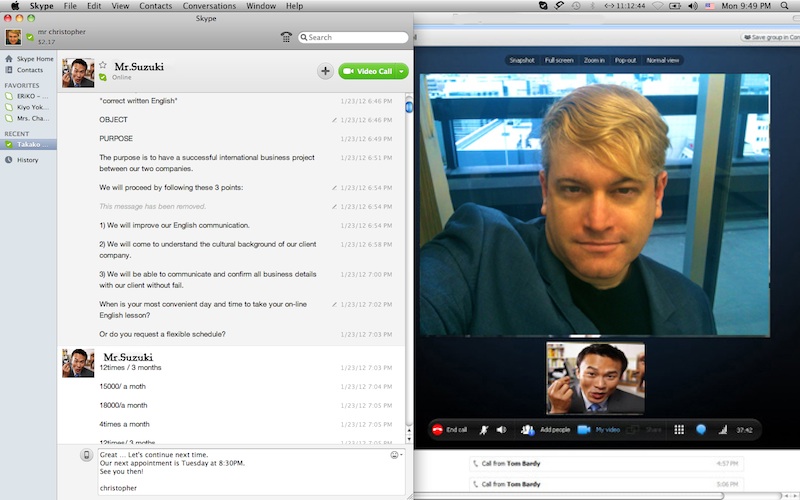Check call quality signal bars icon
Viewport: 800px width, 500px height.
click(723, 430)
